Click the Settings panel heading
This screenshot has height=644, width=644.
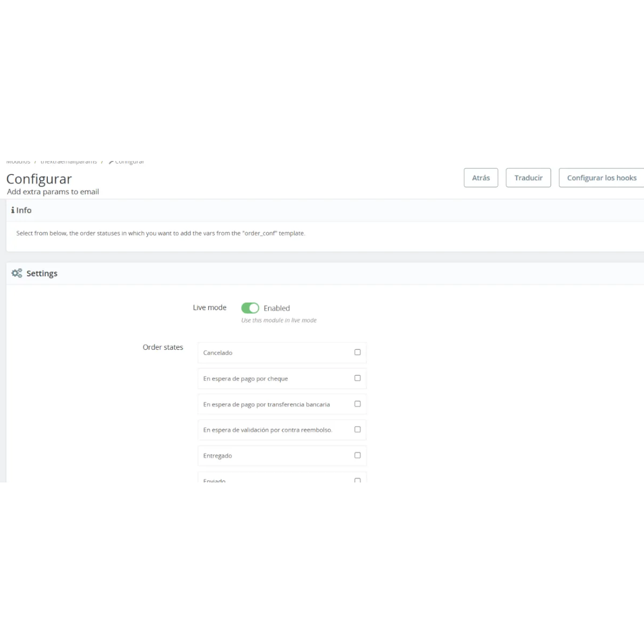(42, 273)
